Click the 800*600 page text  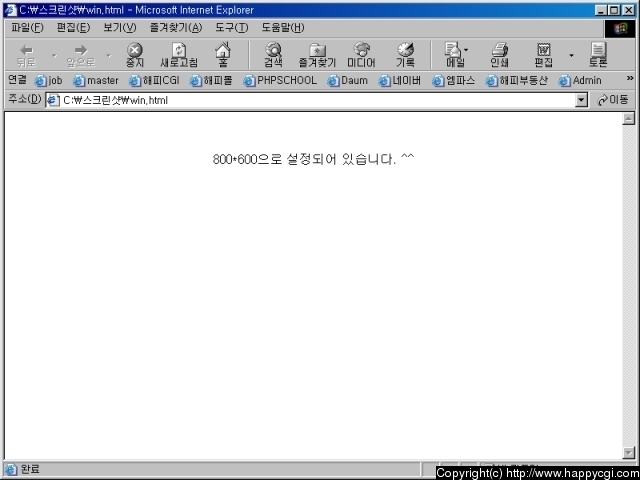[313, 159]
